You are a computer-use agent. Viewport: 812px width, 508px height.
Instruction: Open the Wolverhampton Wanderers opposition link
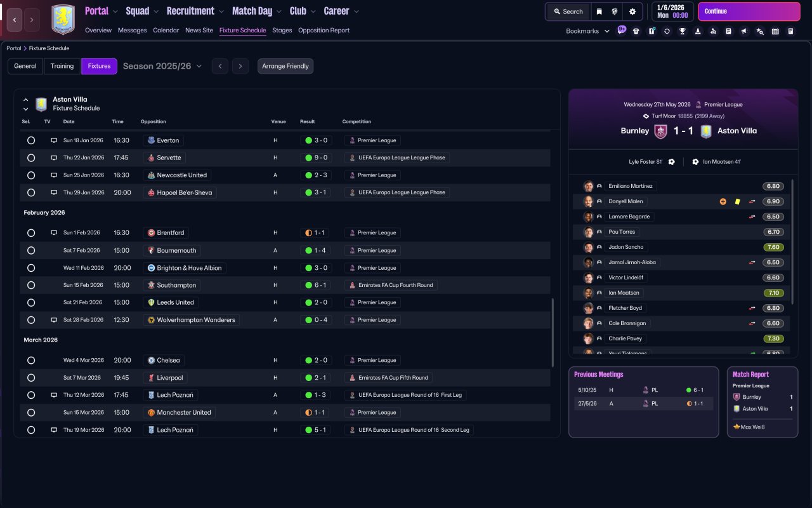click(191, 320)
